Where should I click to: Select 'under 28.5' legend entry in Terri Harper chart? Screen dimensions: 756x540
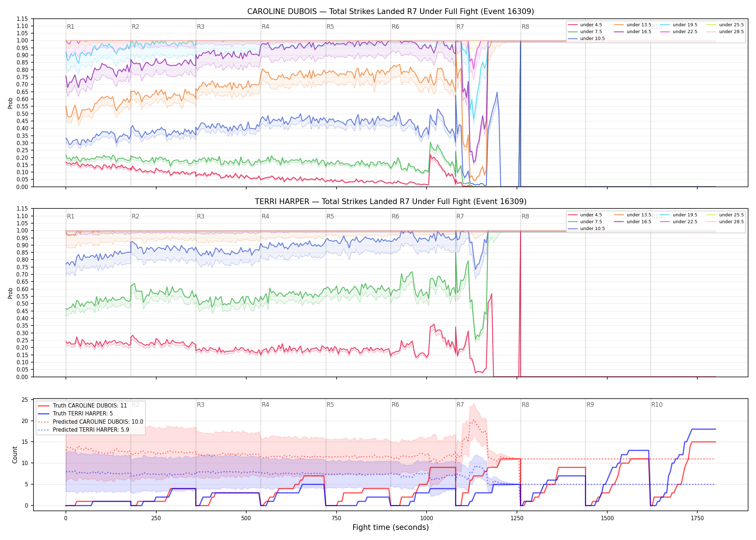725,222
